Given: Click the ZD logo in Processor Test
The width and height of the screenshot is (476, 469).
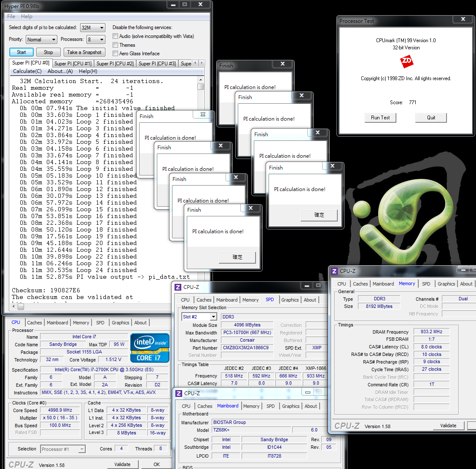Looking at the screenshot, I should pyautogui.click(x=406, y=62).
